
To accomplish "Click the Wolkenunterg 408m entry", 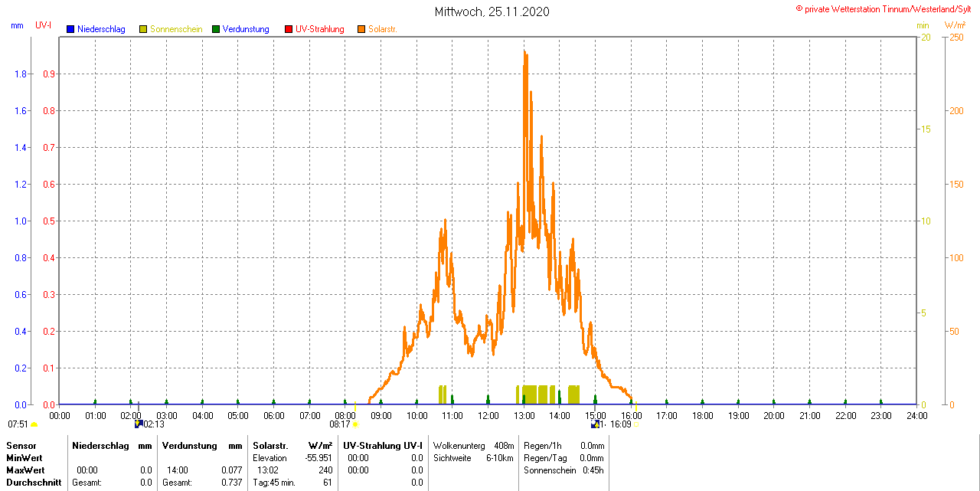I will (474, 446).
